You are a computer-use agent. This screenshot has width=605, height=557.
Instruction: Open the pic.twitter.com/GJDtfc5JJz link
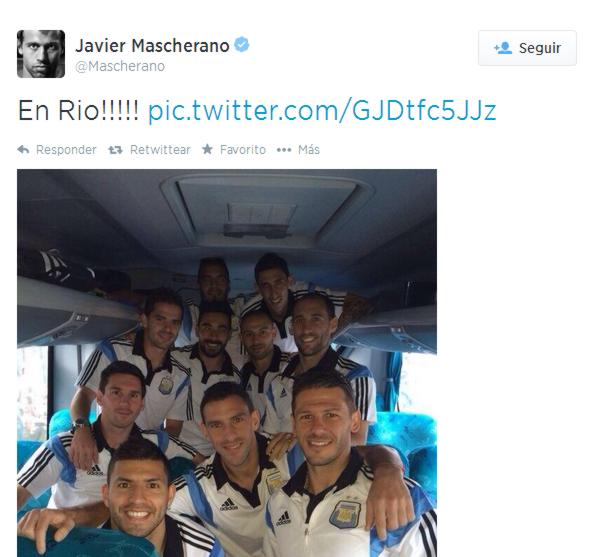click(322, 111)
